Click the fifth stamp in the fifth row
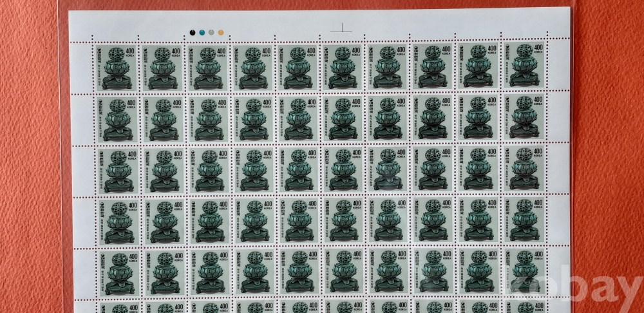The image size is (644, 313). click(298, 272)
